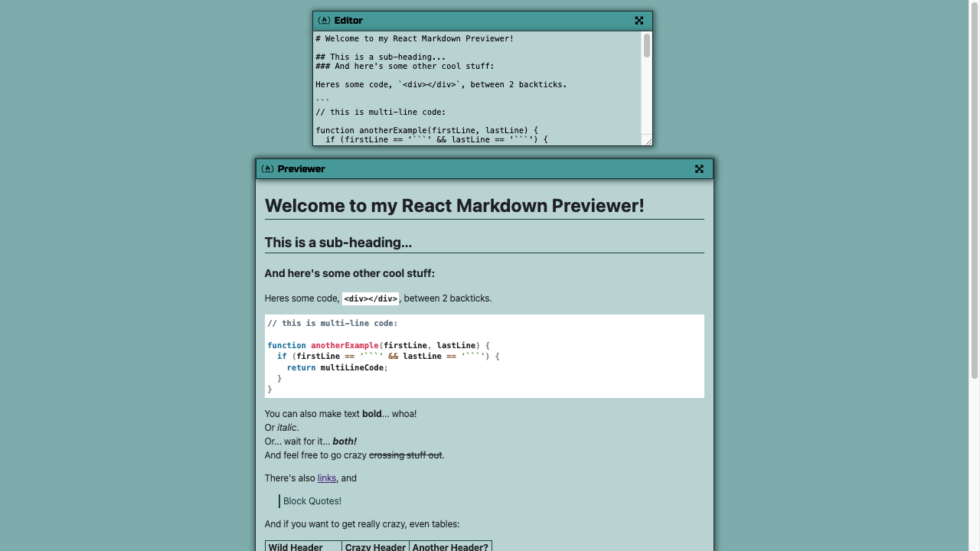The width and height of the screenshot is (980, 551).
Task: Click the "// this is multi-line code:" line in the Editor
Action: tap(381, 112)
